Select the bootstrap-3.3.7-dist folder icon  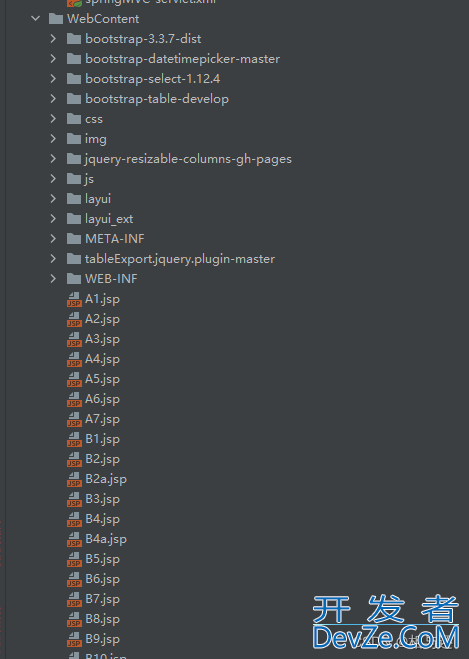click(74, 39)
